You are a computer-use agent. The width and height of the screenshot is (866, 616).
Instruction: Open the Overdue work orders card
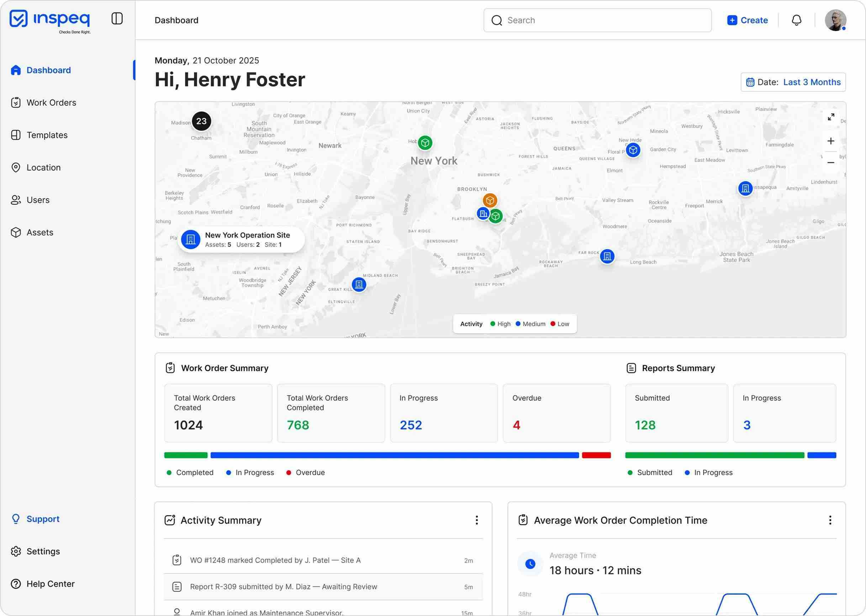click(x=556, y=413)
